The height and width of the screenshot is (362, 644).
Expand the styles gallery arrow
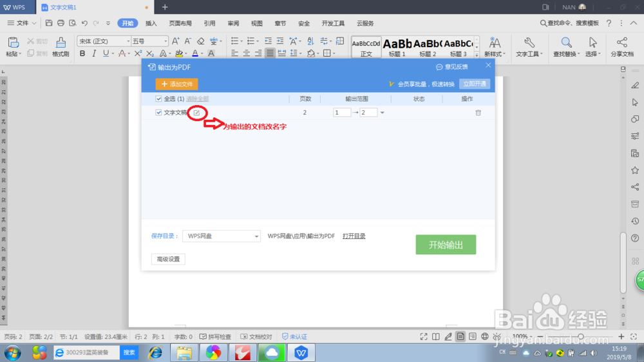[x=477, y=55]
